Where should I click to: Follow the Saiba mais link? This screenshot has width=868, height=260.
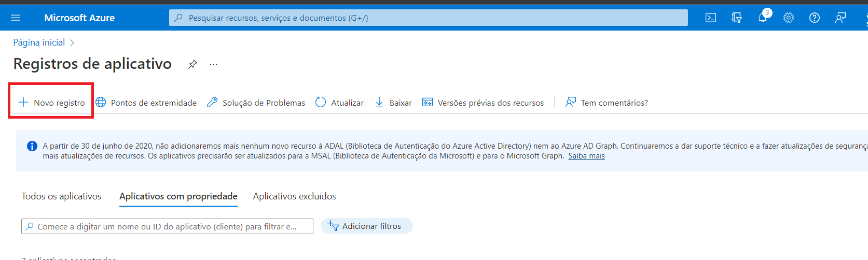coord(586,156)
